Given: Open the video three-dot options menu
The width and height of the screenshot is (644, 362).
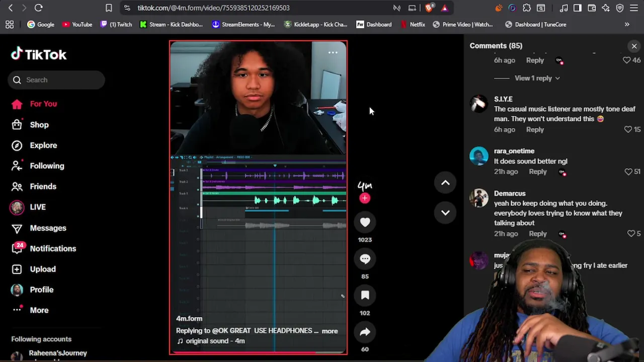Looking at the screenshot, I should pyautogui.click(x=333, y=52).
